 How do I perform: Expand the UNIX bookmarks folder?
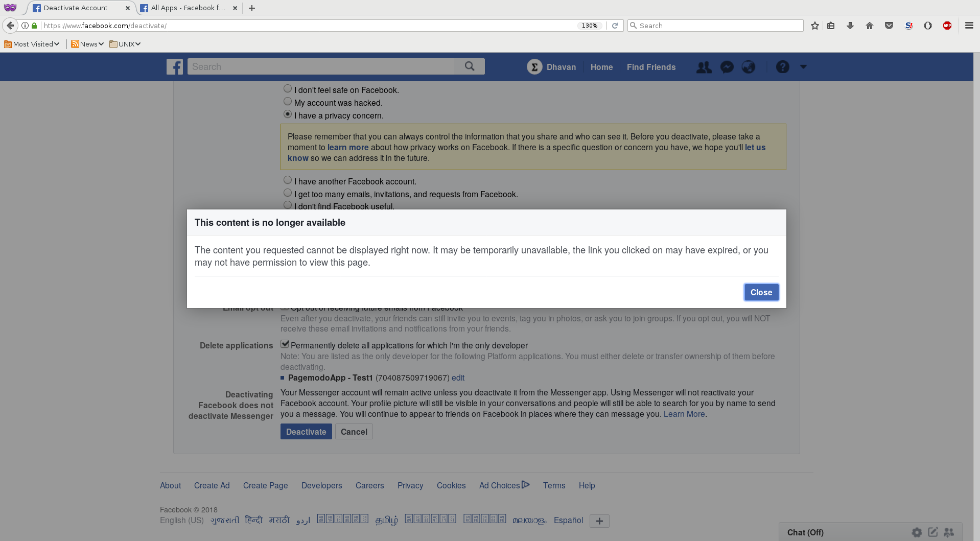tap(125, 44)
